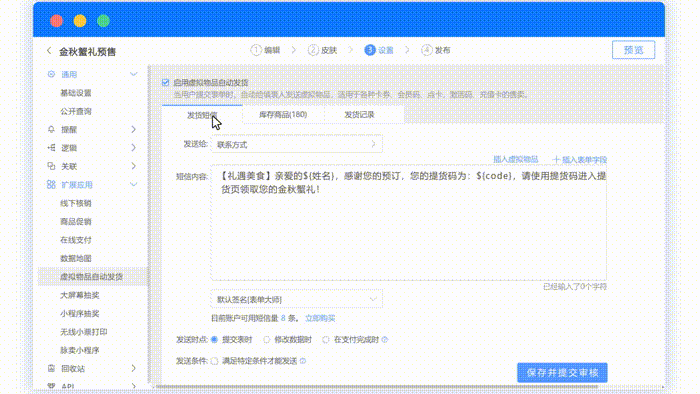Image resolution: width=700 pixels, height=394 pixels.
Task: Click the 保存并提交审核 button
Action: (562, 373)
